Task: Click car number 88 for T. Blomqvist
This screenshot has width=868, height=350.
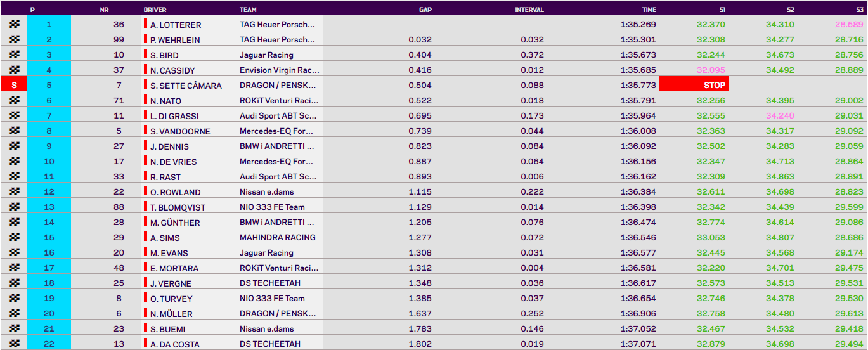Action: click(x=119, y=207)
